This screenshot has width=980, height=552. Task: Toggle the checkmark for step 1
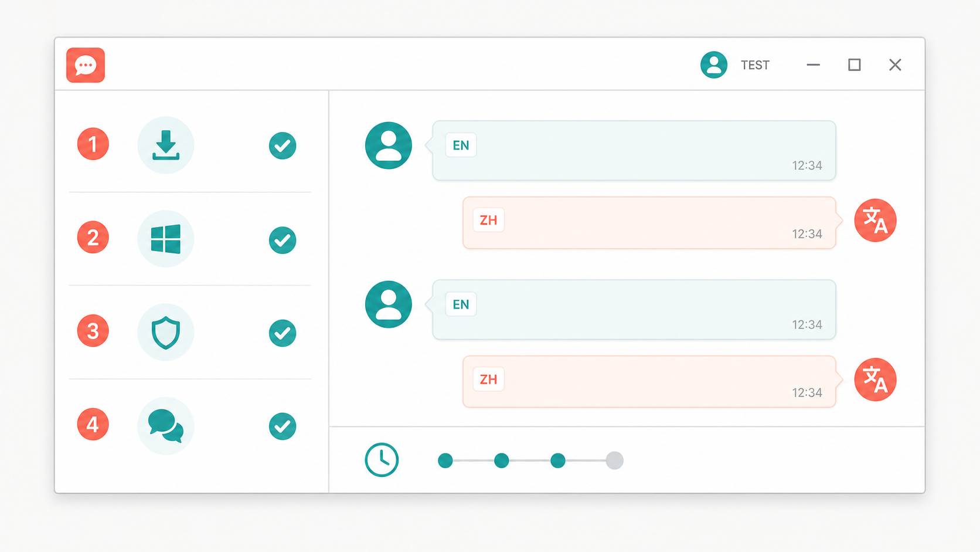pyautogui.click(x=283, y=145)
